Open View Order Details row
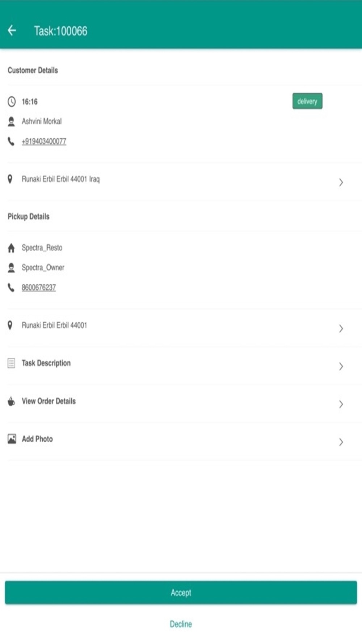This screenshot has height=644, width=362. (181, 403)
